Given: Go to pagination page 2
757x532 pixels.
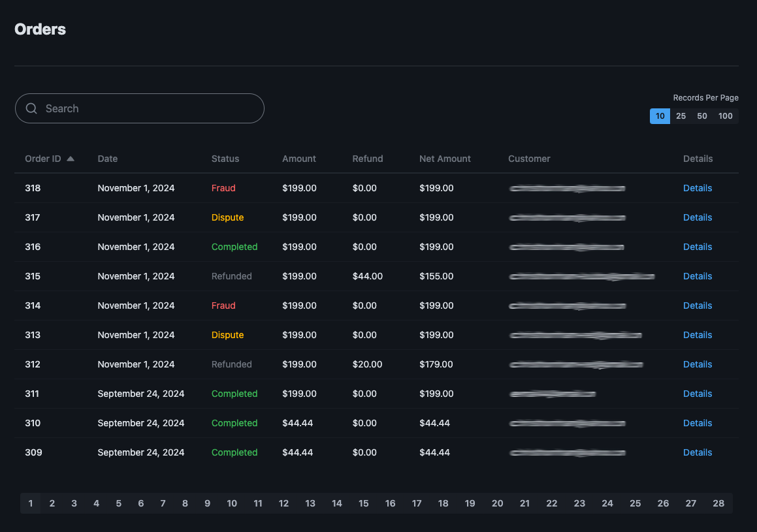Looking at the screenshot, I should [x=52, y=503].
